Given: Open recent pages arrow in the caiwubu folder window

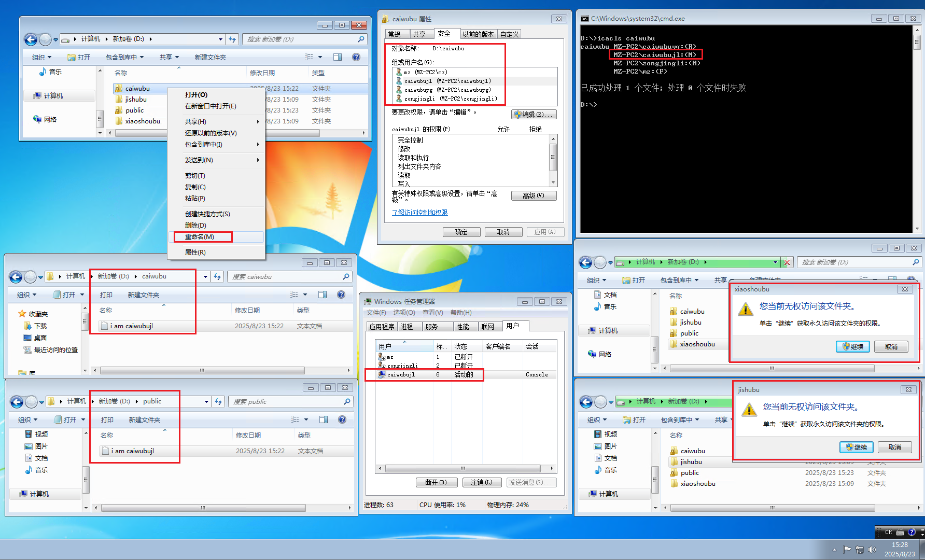Looking at the screenshot, I should pyautogui.click(x=40, y=277).
